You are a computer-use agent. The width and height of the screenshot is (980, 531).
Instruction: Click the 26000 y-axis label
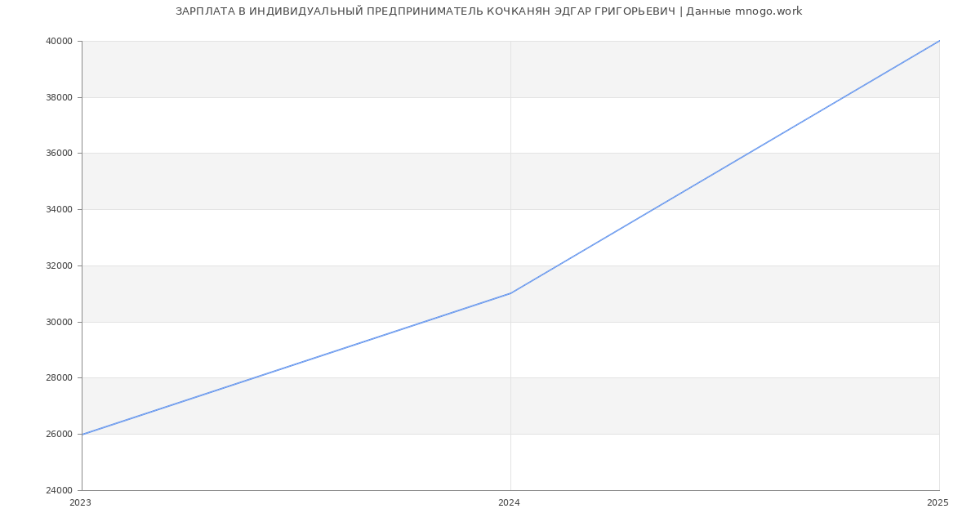(60, 435)
